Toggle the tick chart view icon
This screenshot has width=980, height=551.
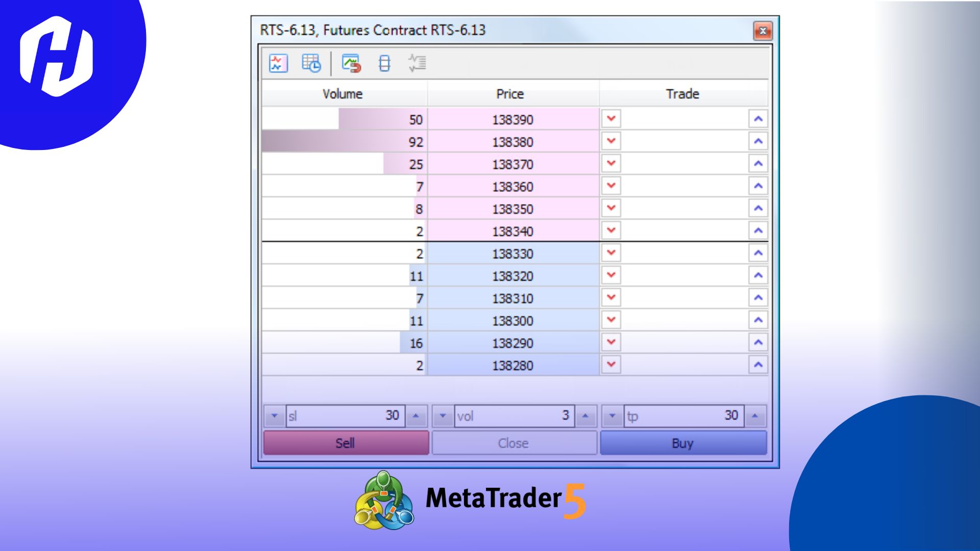[279, 63]
